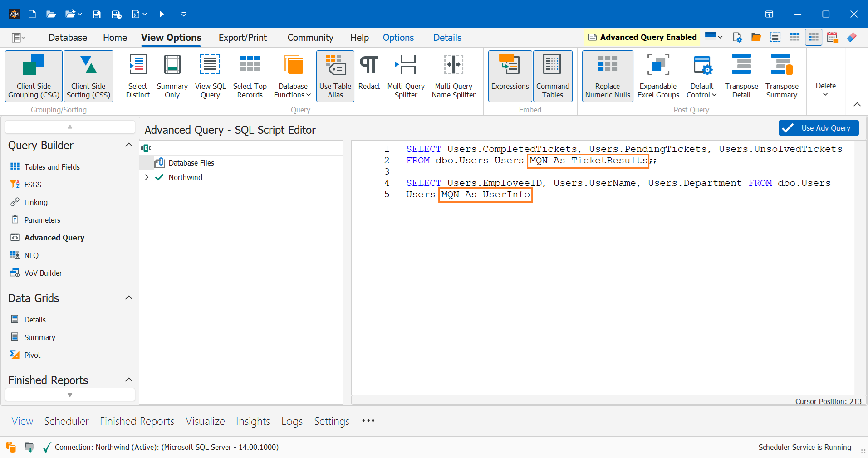Click the Transpose Summary icon
The width and height of the screenshot is (868, 458).
pyautogui.click(x=781, y=64)
